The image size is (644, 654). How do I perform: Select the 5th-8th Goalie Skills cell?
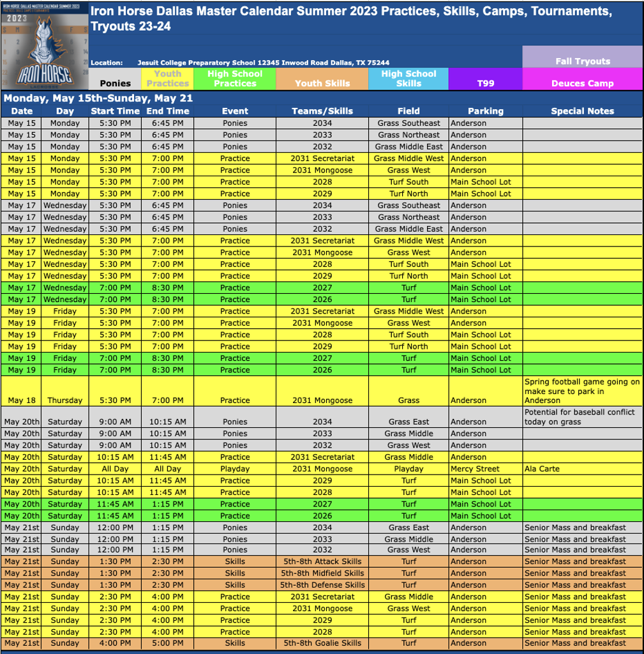pos(322,643)
